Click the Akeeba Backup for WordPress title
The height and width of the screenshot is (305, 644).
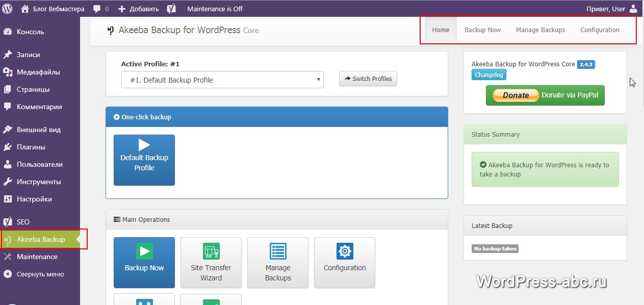pos(179,30)
